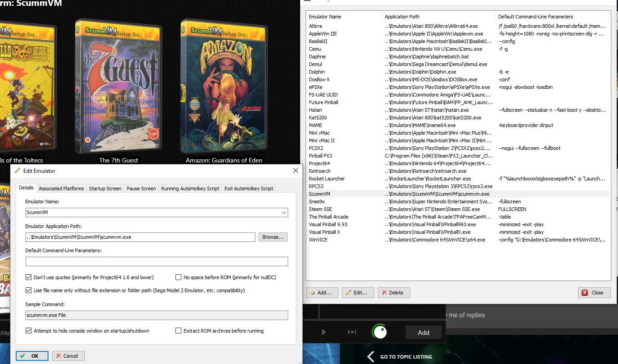Click the Default Command-Line Parameters column header
618x364 pixels.
tap(552, 17)
